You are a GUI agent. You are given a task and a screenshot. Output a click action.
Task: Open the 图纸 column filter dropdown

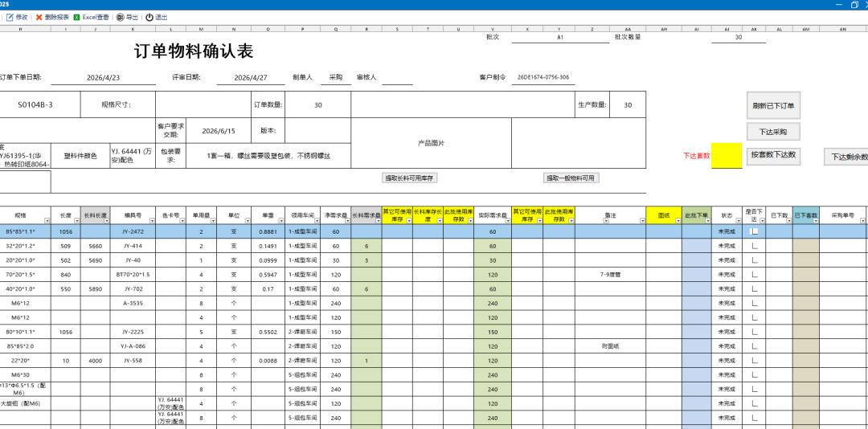(677, 220)
